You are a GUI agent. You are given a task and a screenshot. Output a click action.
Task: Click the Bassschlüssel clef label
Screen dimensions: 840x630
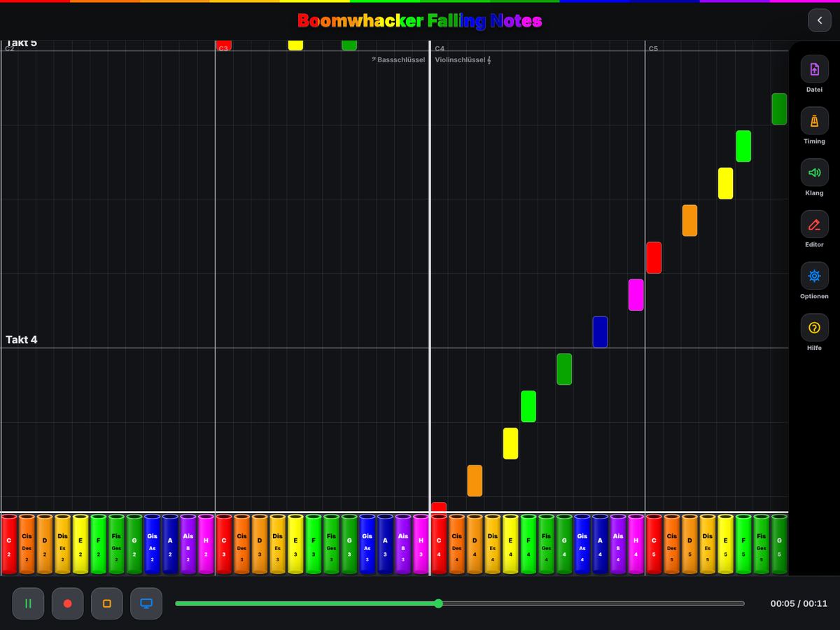pyautogui.click(x=398, y=60)
